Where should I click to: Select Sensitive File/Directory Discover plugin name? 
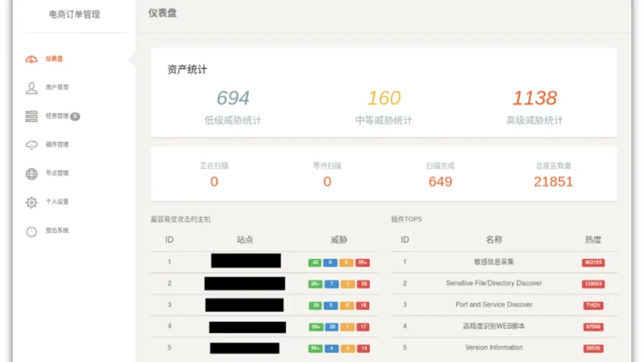pos(494,283)
